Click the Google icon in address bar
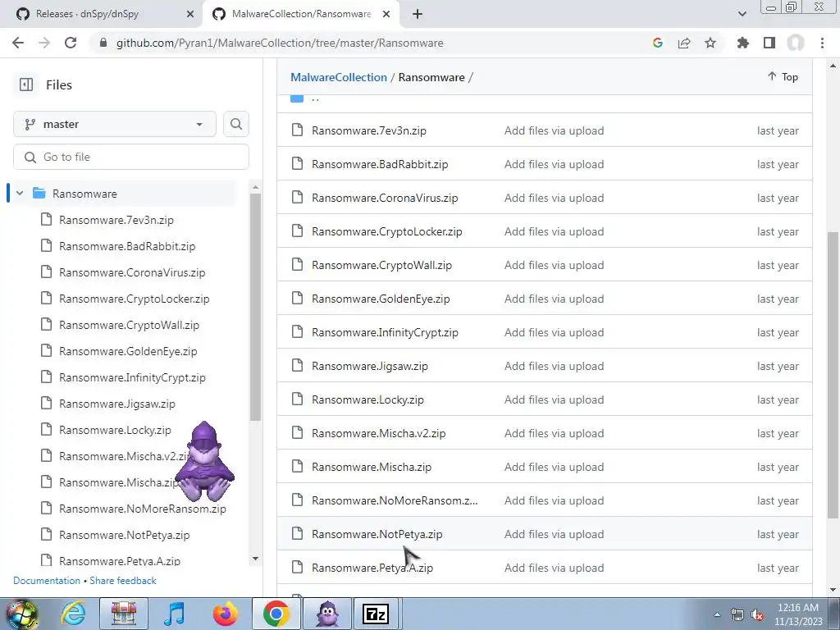 tap(657, 43)
